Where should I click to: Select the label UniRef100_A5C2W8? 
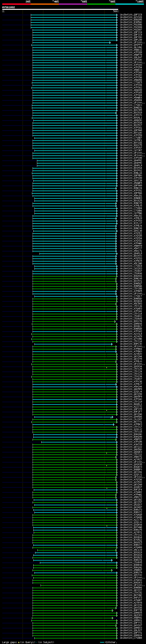(131, 263)
